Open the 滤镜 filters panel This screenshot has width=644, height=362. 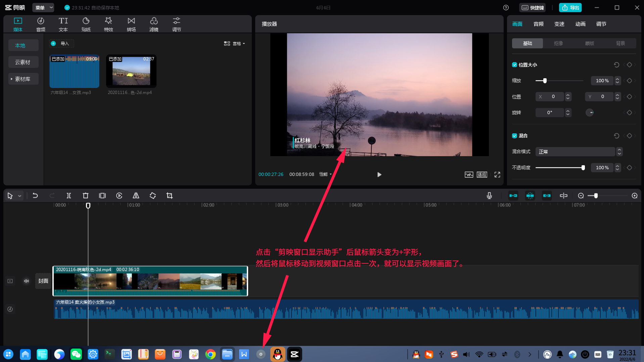[x=154, y=24]
